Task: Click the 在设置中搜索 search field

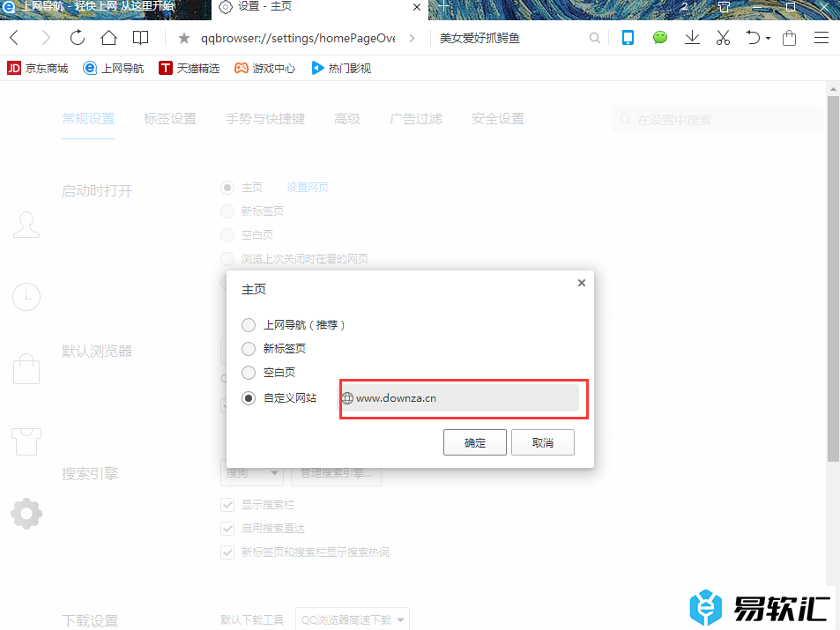Action: [x=717, y=120]
